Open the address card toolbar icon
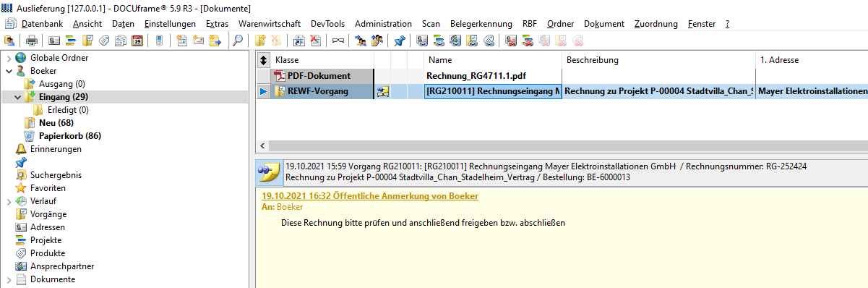 54,41
